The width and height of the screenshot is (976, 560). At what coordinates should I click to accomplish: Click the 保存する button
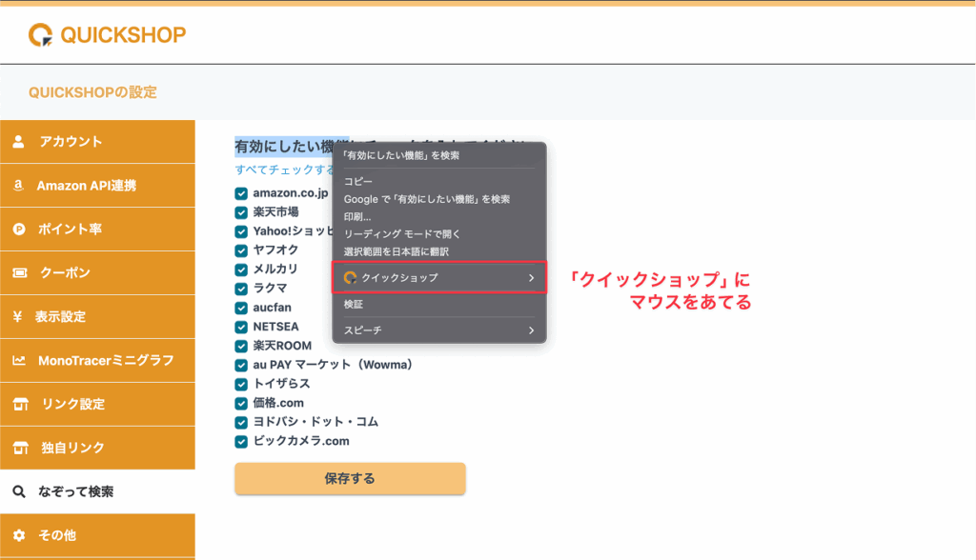pos(350,478)
